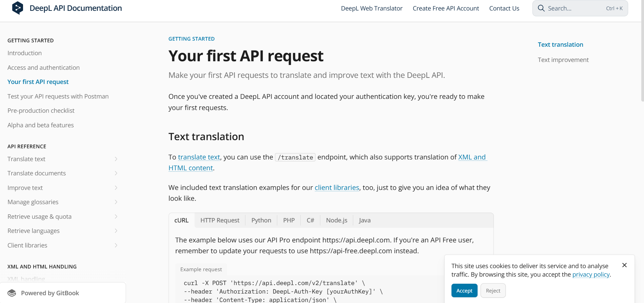Expand Retrieve usage & quota chevron

(x=116, y=216)
